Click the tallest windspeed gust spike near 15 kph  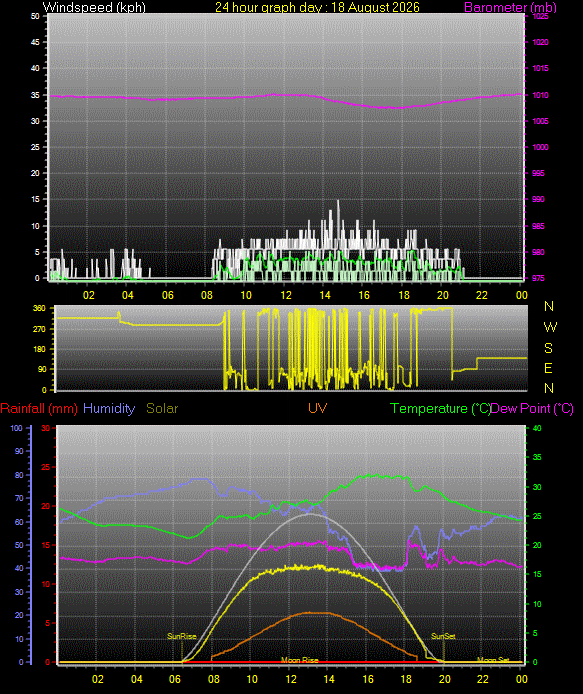[339, 202]
